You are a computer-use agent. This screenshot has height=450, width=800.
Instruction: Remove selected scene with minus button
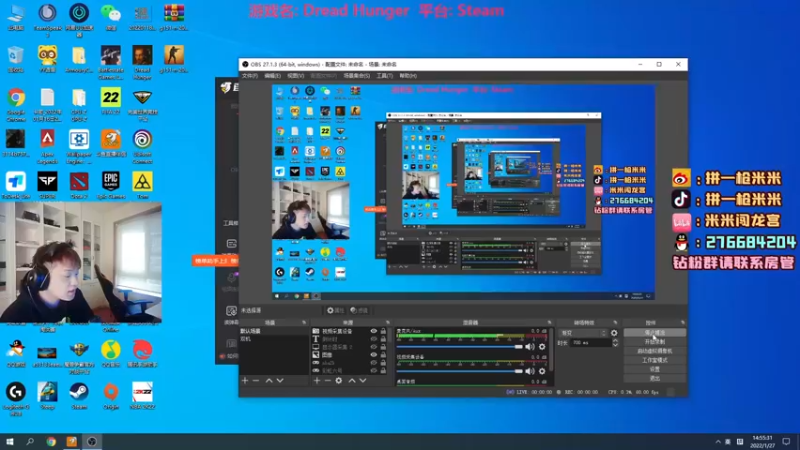coord(256,381)
